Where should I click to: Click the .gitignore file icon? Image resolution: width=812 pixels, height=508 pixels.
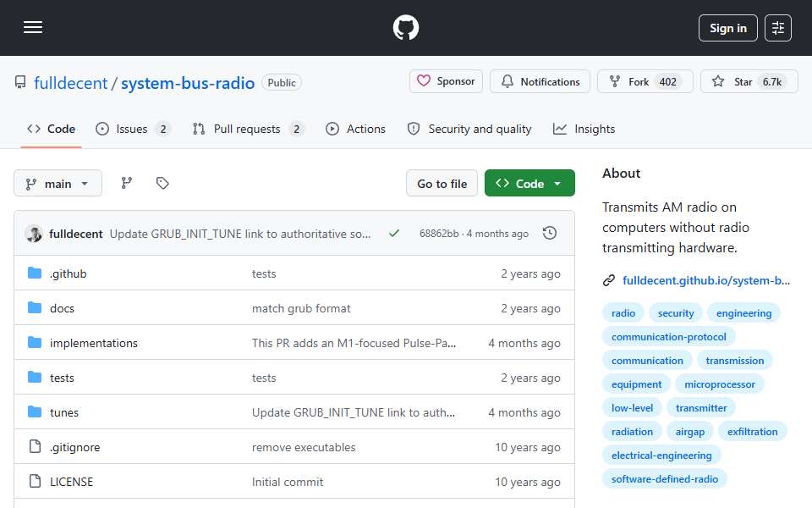(x=35, y=446)
